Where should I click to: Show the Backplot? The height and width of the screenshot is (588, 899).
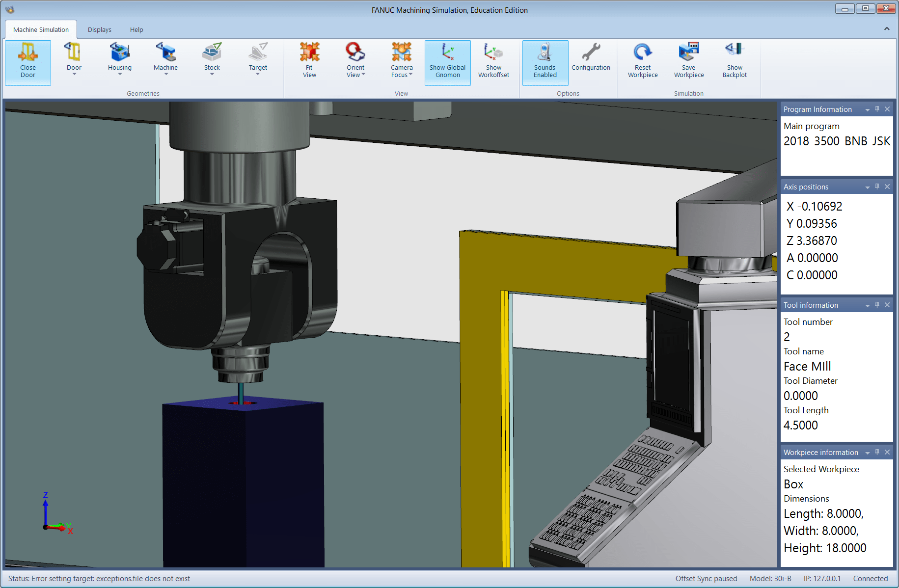(734, 62)
